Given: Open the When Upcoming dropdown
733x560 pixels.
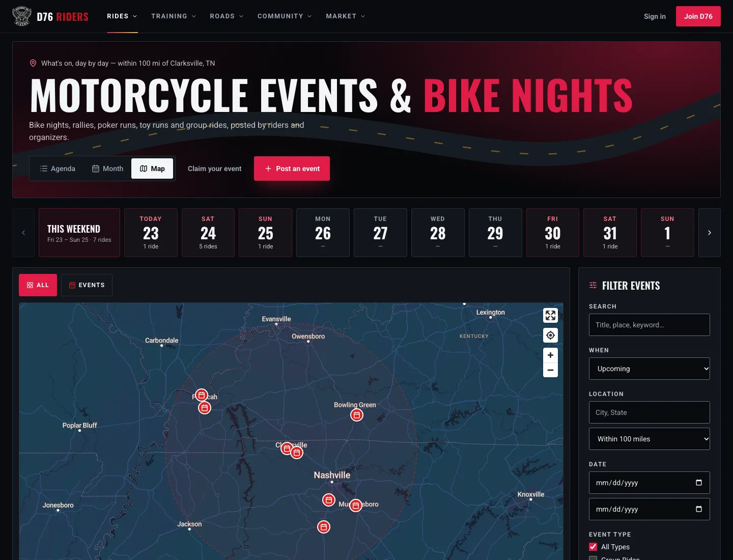Looking at the screenshot, I should pos(650,369).
